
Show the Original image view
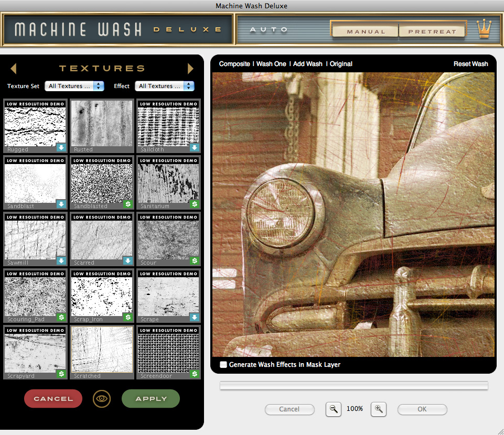(x=341, y=64)
